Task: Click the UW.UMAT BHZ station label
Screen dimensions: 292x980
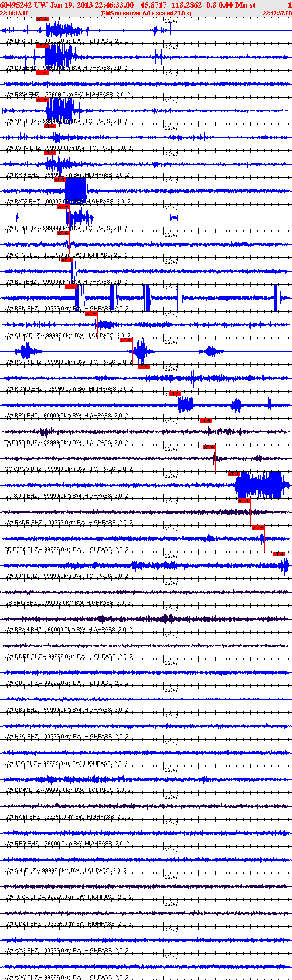Action: (23, 924)
